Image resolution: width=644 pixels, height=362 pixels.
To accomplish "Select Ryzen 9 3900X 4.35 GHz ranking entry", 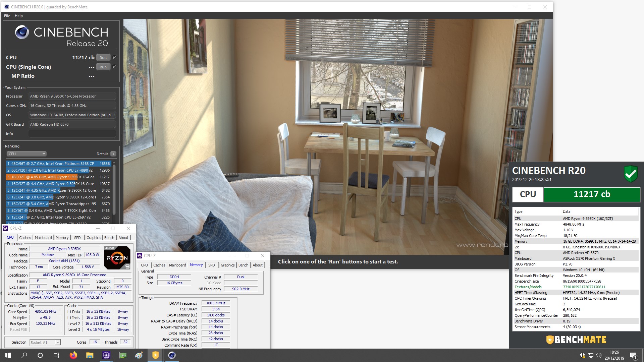I will [x=59, y=190].
